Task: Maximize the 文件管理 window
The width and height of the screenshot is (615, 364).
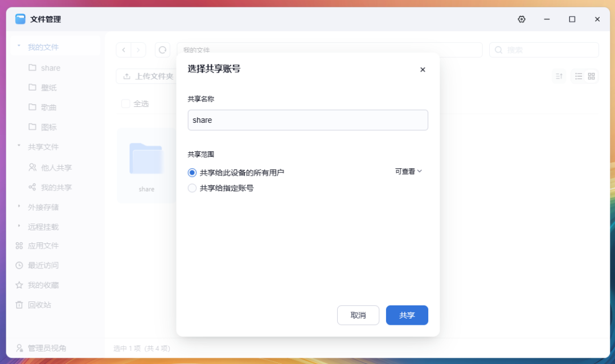Action: click(572, 19)
